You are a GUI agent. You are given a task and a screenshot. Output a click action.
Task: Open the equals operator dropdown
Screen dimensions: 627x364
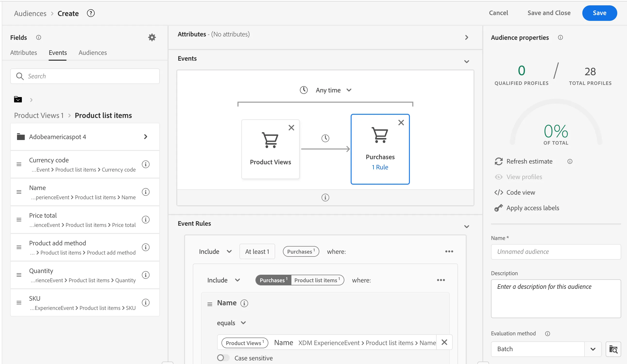coord(231,323)
